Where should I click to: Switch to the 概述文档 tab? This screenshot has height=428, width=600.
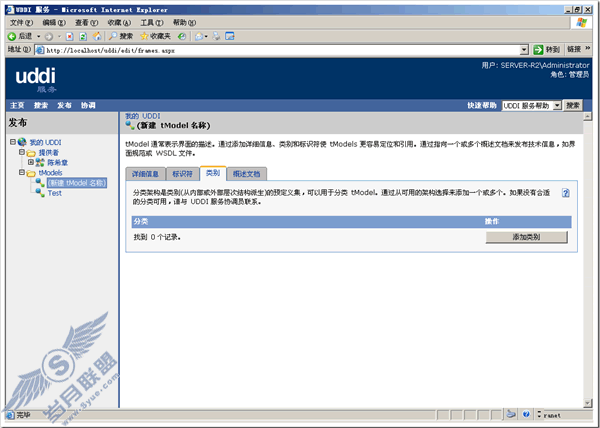pyautogui.click(x=247, y=174)
